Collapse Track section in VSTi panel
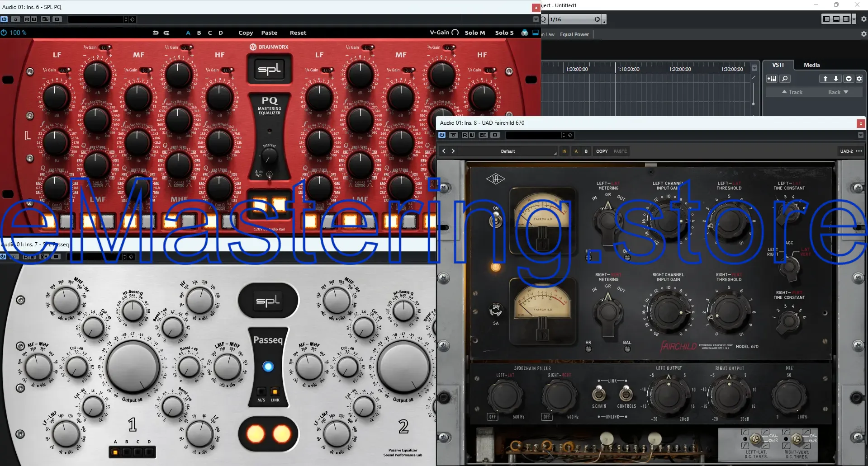Image resolution: width=868 pixels, height=466 pixels. click(x=792, y=92)
